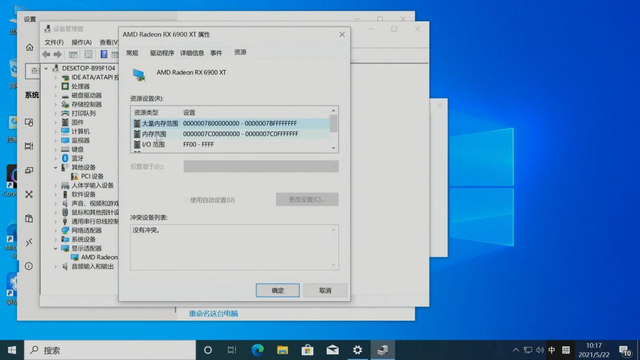Select the 计算机 tree item

point(80,131)
